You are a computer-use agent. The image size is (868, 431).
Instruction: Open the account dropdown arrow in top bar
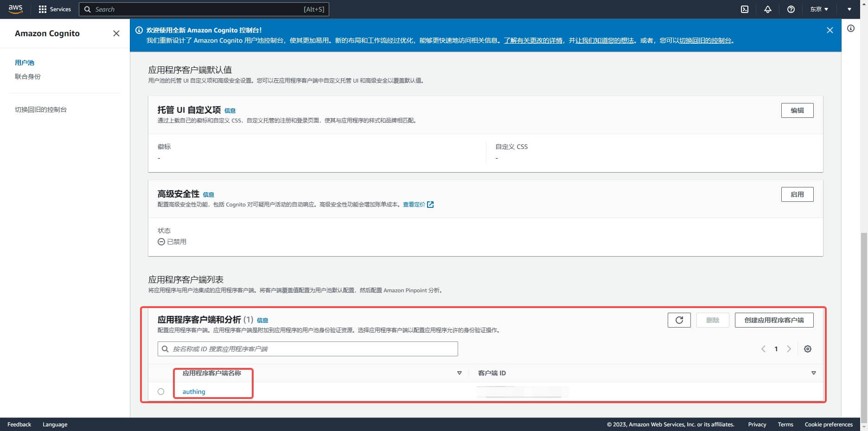[x=849, y=9]
